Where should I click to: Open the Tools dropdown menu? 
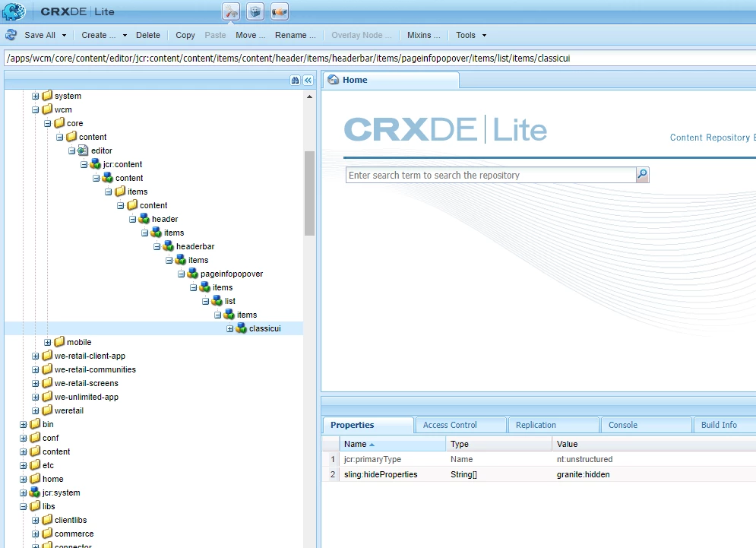(470, 35)
